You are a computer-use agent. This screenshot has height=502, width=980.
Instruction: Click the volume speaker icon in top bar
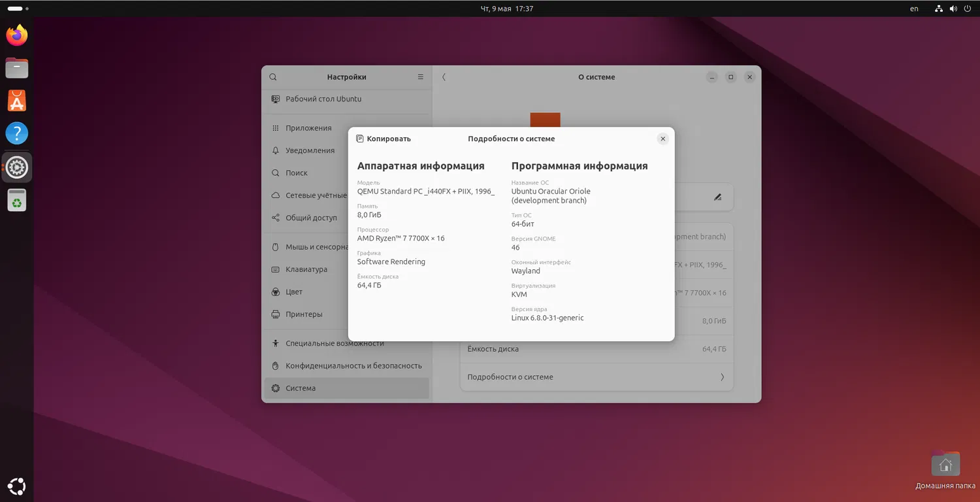click(953, 8)
